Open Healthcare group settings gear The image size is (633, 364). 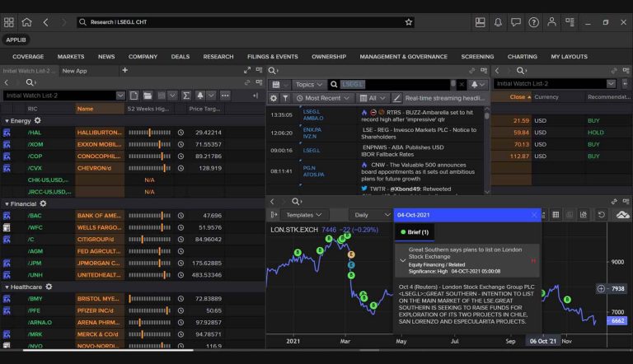coord(49,287)
